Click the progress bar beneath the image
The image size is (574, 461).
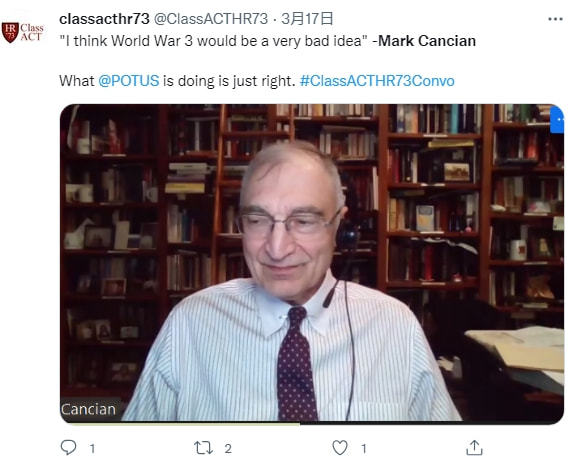coord(312,423)
